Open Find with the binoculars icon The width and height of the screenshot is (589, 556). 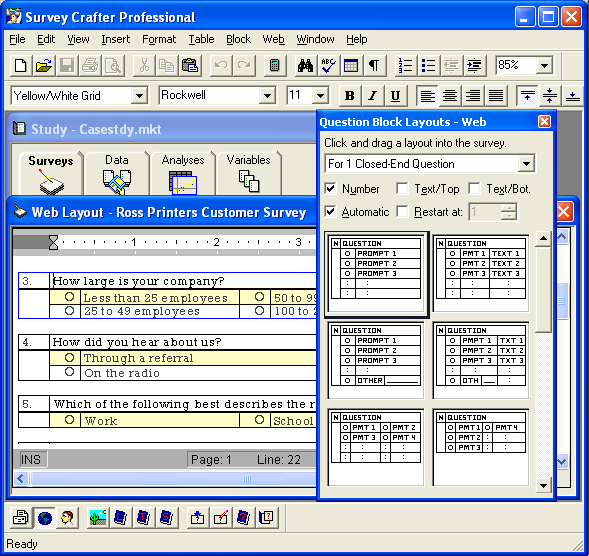[x=305, y=66]
